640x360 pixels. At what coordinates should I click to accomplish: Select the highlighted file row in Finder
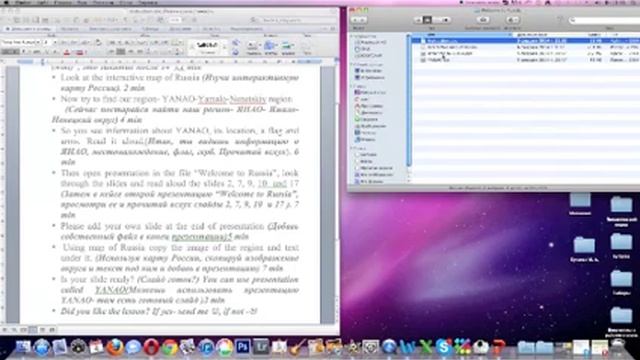pos(526,41)
